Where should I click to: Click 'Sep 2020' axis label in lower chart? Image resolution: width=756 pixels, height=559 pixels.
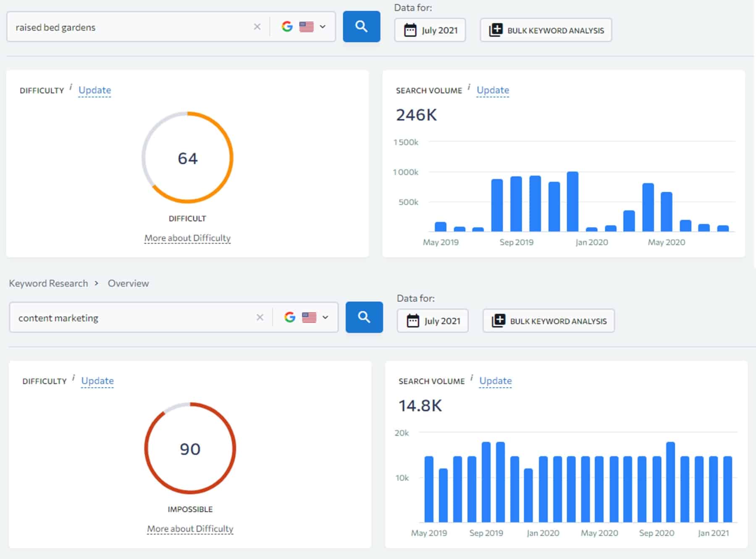click(x=656, y=533)
